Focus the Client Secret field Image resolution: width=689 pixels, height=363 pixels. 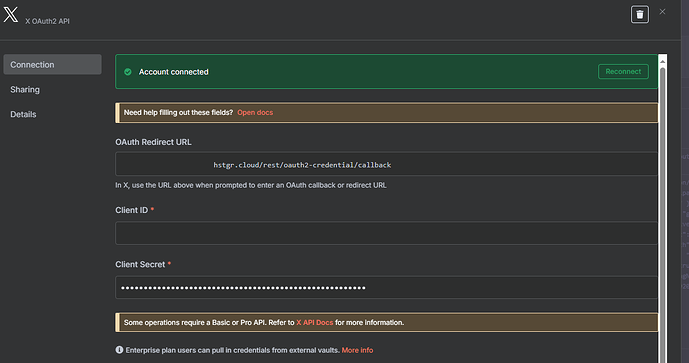tap(386, 287)
